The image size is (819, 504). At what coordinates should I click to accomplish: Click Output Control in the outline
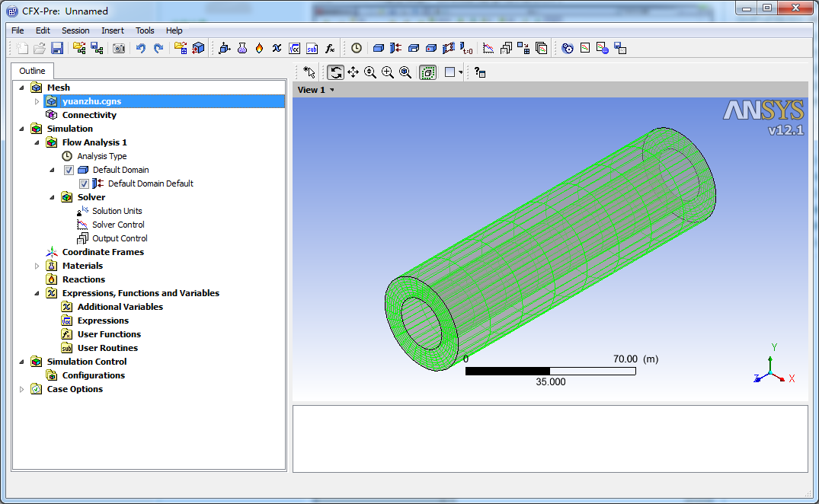click(120, 238)
